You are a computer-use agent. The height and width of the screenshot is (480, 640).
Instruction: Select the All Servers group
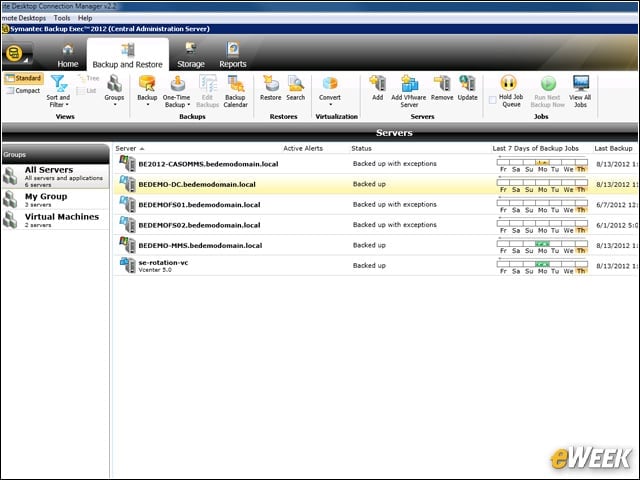(x=56, y=176)
